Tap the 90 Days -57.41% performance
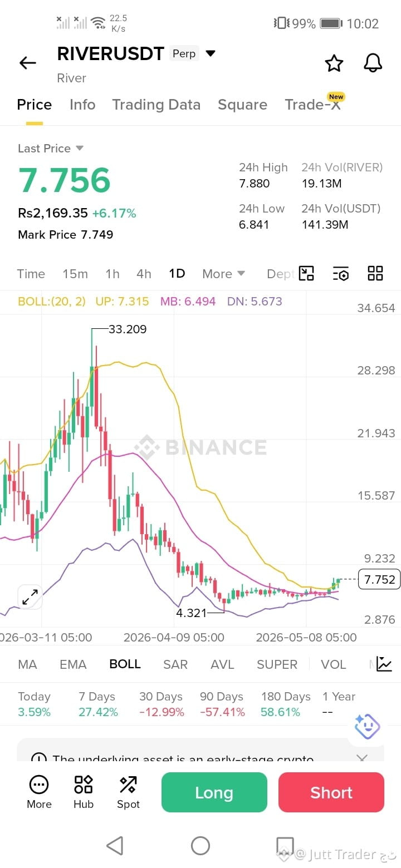Screen dimensions: 401x868 (x=222, y=704)
